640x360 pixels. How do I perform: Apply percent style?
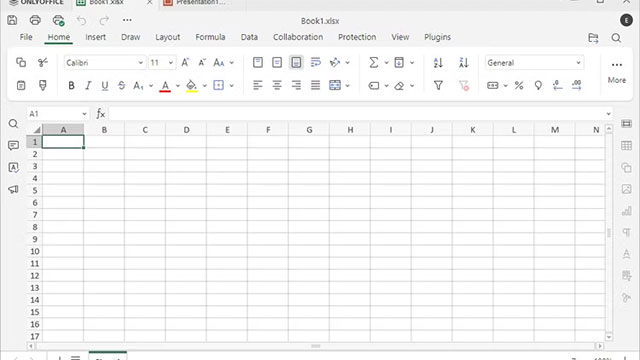(x=519, y=85)
